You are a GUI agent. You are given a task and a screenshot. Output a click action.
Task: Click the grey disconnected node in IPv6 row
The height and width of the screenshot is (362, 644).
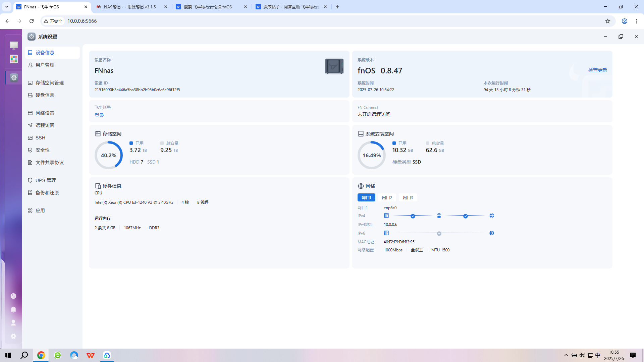click(439, 234)
